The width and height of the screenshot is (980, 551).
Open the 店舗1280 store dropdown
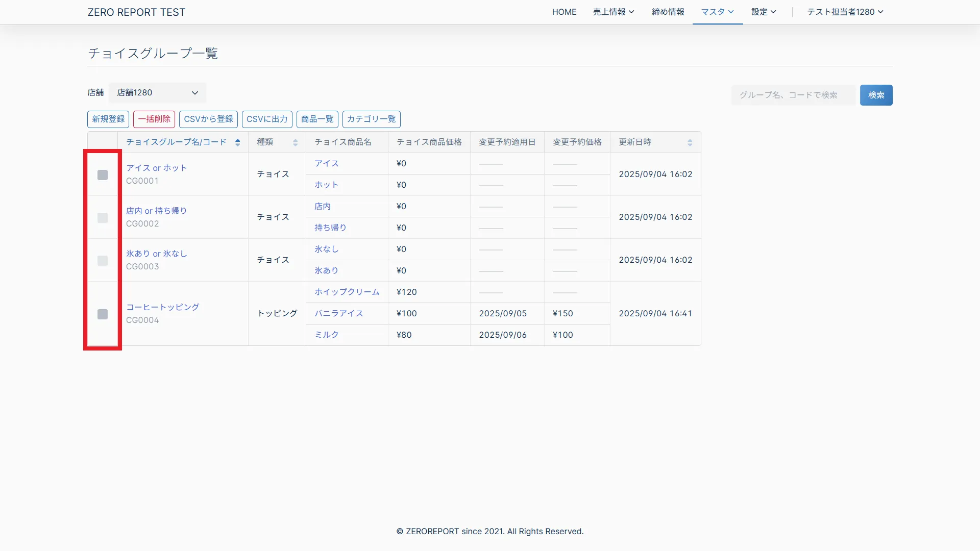(157, 93)
